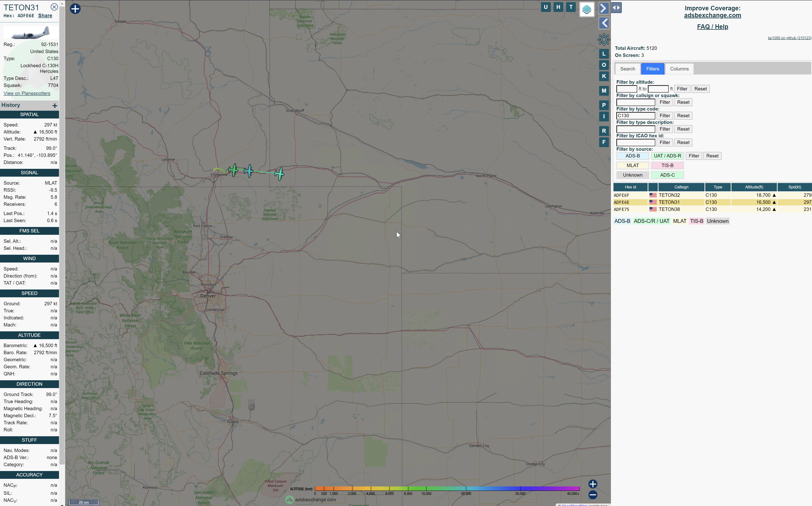This screenshot has width=812, height=506.
Task: Reset the type code filter
Action: [683, 116]
